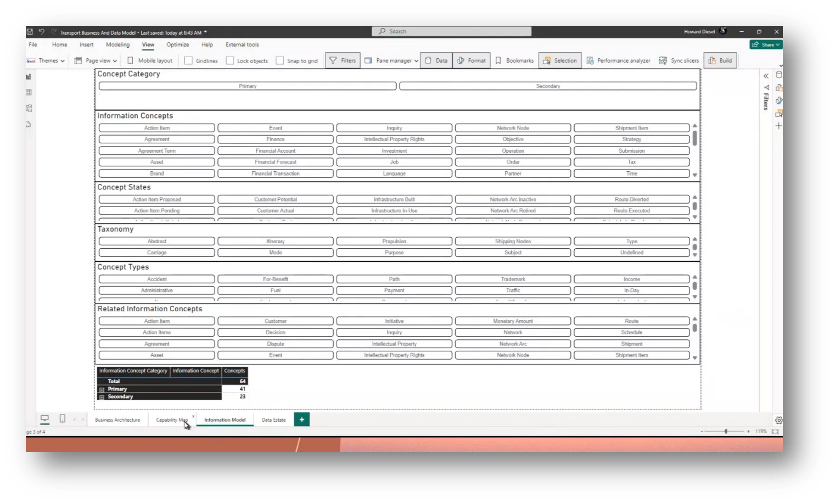Viewport: 835px width, 504px height.
Task: Open the Themes dropdown
Action: coord(46,61)
